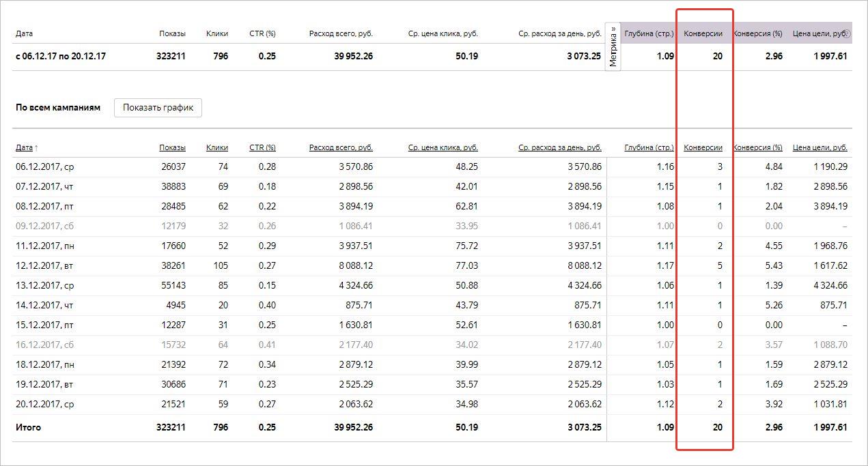
Task: Sort by Ср. цена клика header
Action: point(443,147)
